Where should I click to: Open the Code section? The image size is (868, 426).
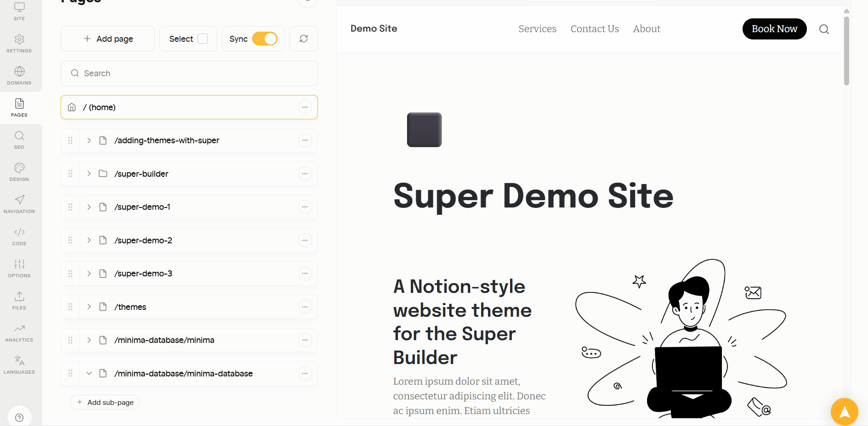pyautogui.click(x=19, y=236)
